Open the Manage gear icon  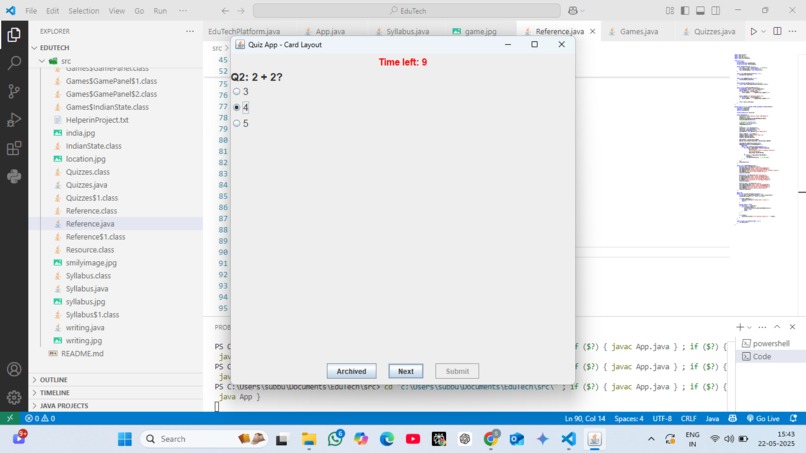14,397
